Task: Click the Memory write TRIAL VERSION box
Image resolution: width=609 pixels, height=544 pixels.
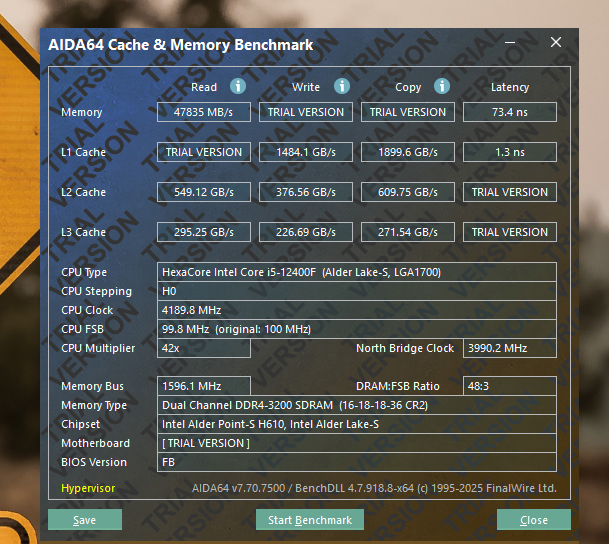Action: click(x=306, y=112)
